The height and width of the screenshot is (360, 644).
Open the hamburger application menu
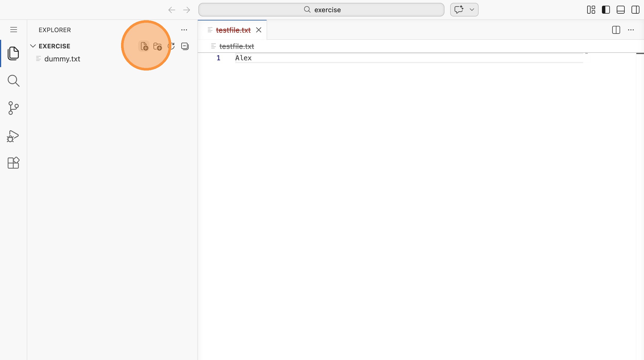[x=13, y=30]
